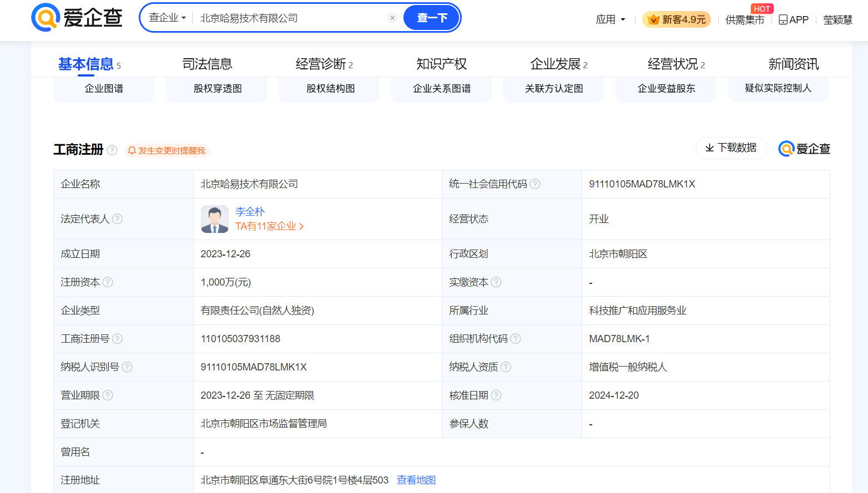Screen dimensions: 868x493
Task: Open the 股权结构图 card
Action: click(330, 89)
